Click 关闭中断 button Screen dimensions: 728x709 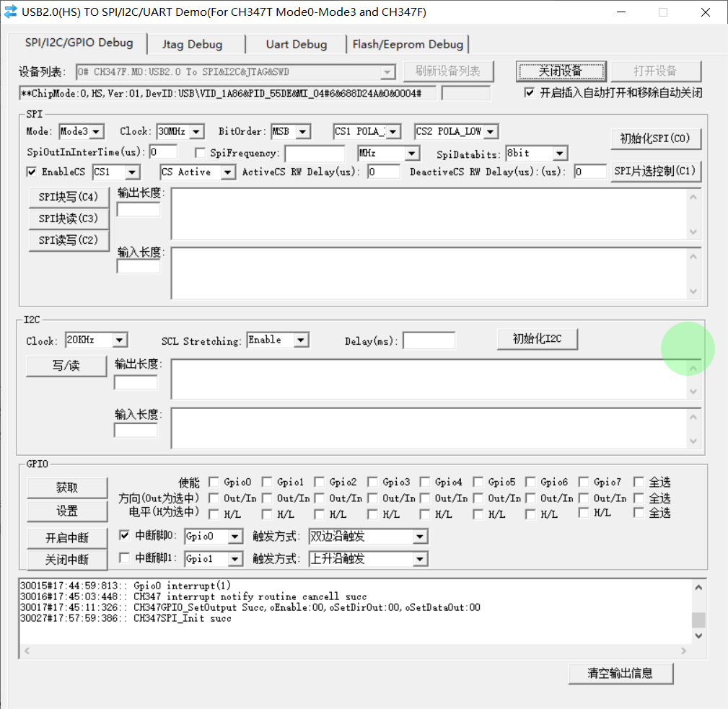pos(67,560)
